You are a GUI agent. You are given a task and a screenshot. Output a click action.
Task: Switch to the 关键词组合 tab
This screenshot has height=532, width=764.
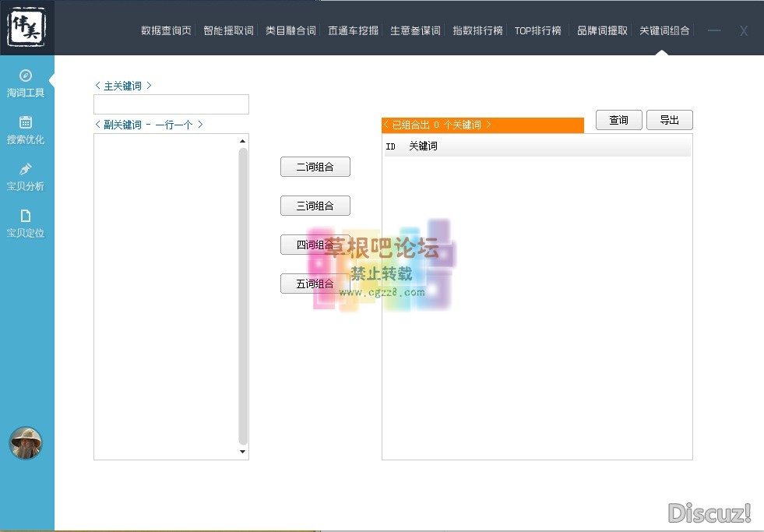click(664, 30)
